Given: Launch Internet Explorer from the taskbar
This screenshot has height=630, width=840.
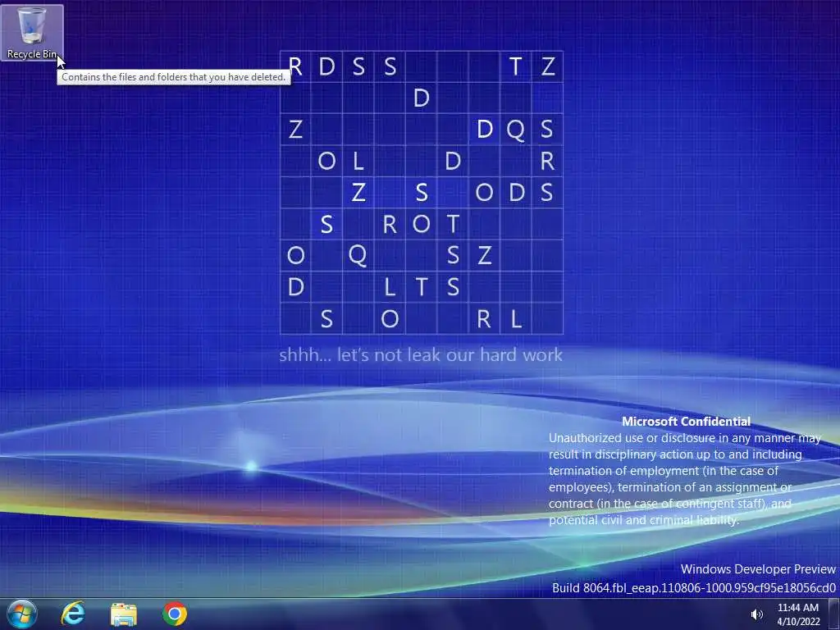Looking at the screenshot, I should [73, 614].
